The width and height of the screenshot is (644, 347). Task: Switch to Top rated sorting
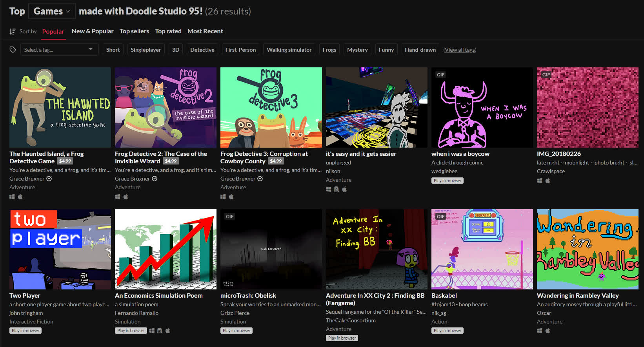coord(168,31)
